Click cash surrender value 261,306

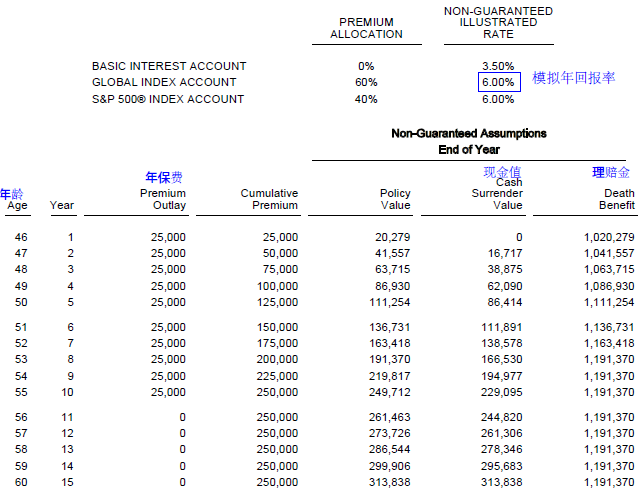click(502, 433)
